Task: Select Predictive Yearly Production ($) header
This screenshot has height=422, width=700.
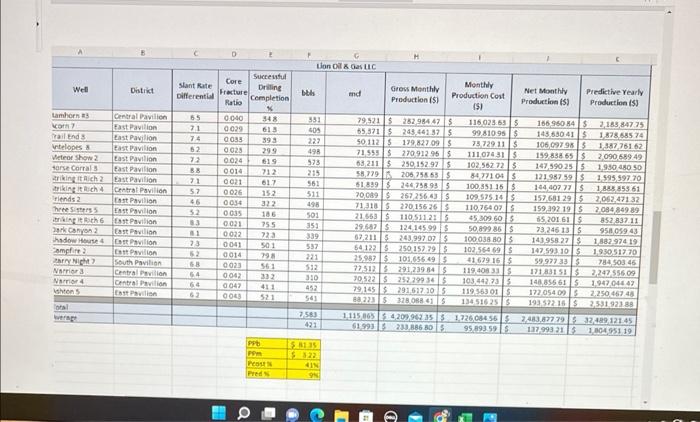Action: point(615,97)
